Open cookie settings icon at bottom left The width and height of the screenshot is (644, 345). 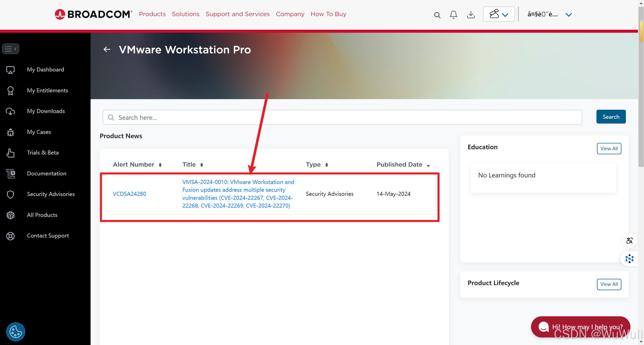16,331
